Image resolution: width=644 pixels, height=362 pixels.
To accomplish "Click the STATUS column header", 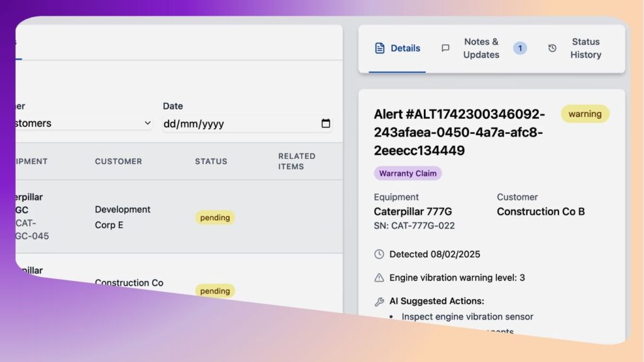I will click(x=211, y=162).
